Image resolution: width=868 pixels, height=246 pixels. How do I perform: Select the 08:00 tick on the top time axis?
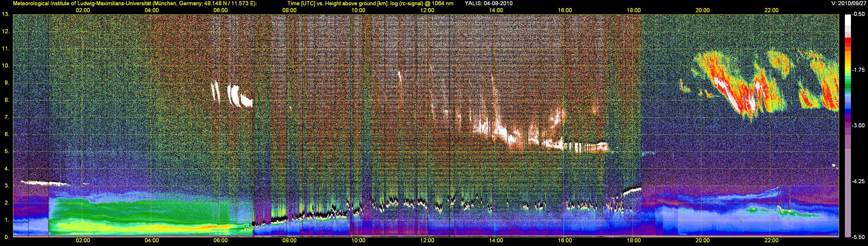(x=289, y=10)
